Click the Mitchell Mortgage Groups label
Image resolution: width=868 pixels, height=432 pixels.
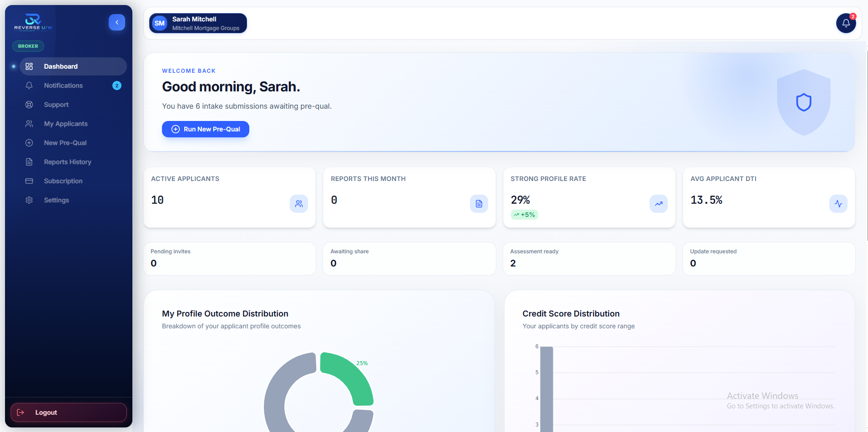point(206,28)
